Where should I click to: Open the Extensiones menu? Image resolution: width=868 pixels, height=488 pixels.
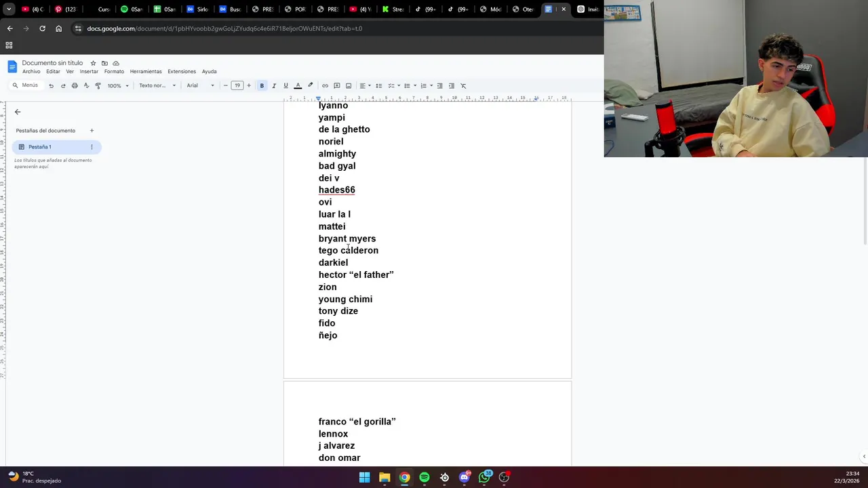(182, 71)
